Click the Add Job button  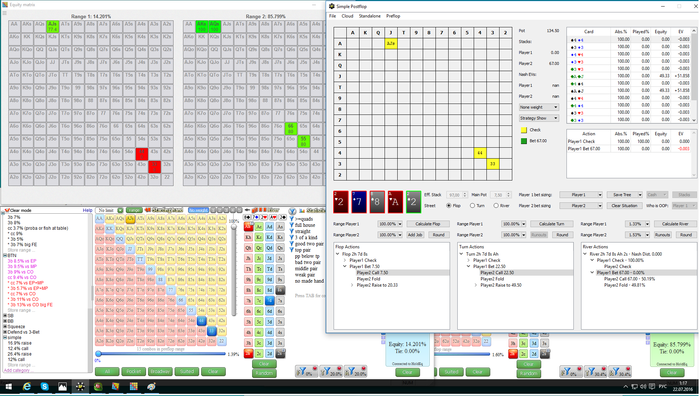(x=415, y=235)
